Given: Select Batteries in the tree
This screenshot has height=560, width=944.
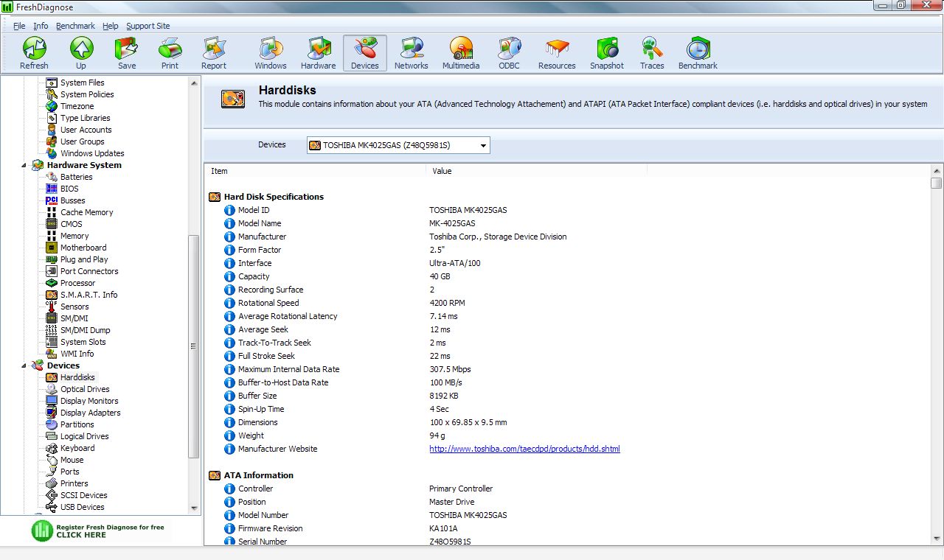Looking at the screenshot, I should coord(76,177).
